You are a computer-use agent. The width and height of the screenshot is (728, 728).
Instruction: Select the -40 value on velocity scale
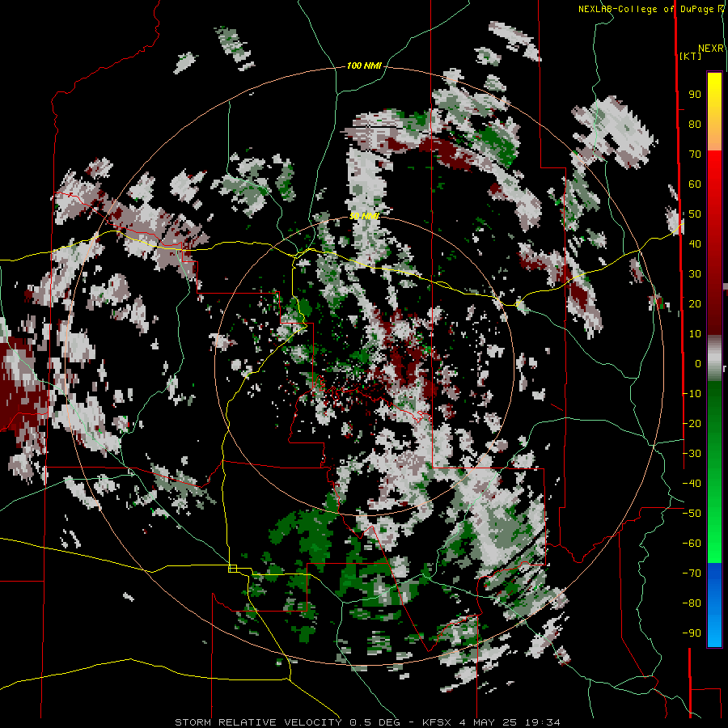[x=692, y=484]
